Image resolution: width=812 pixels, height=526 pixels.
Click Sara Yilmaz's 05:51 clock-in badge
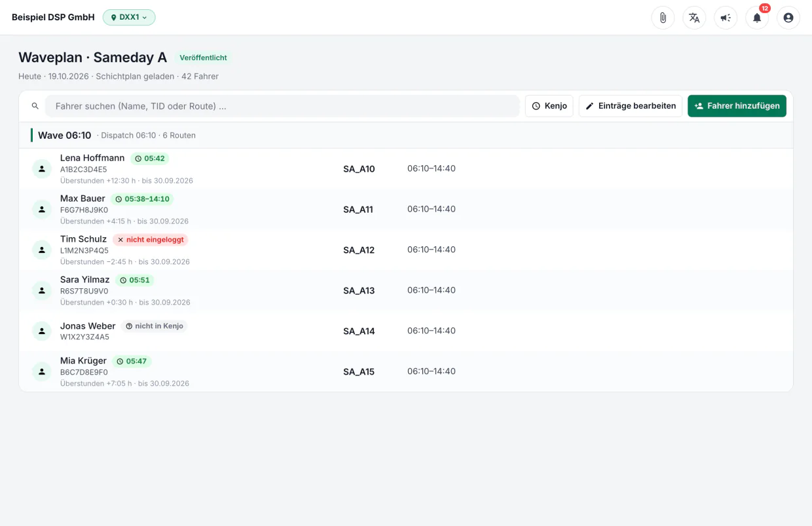coord(134,280)
